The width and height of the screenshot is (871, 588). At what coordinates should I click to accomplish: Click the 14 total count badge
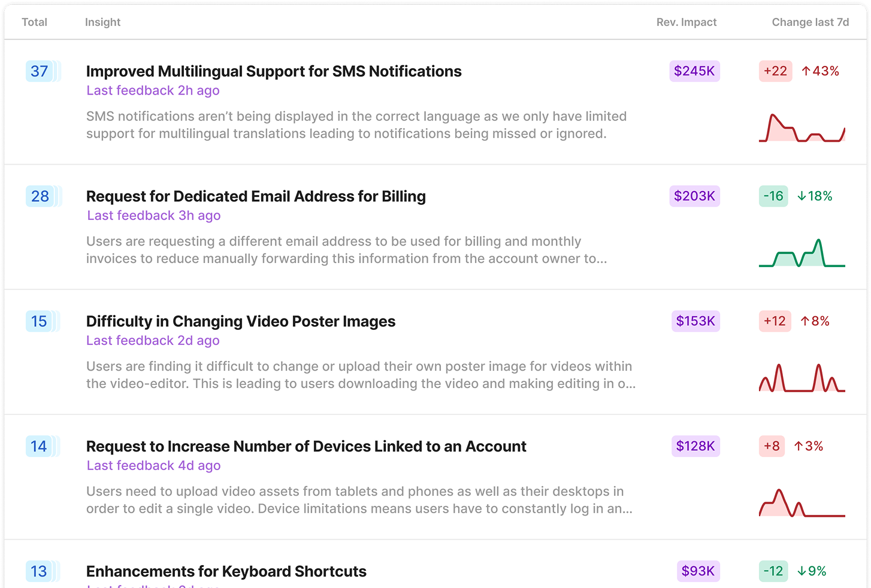[39, 447]
